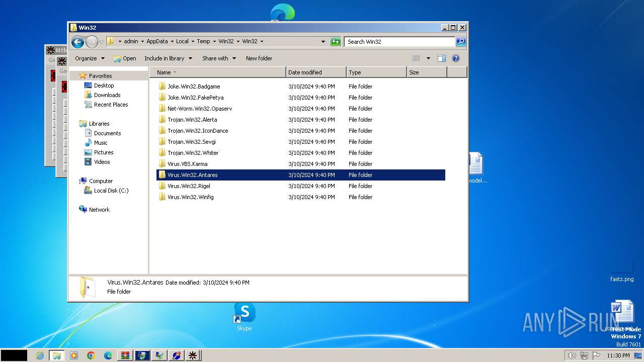Select Computer in the navigation pane
The width and height of the screenshot is (644, 362).
point(101,181)
